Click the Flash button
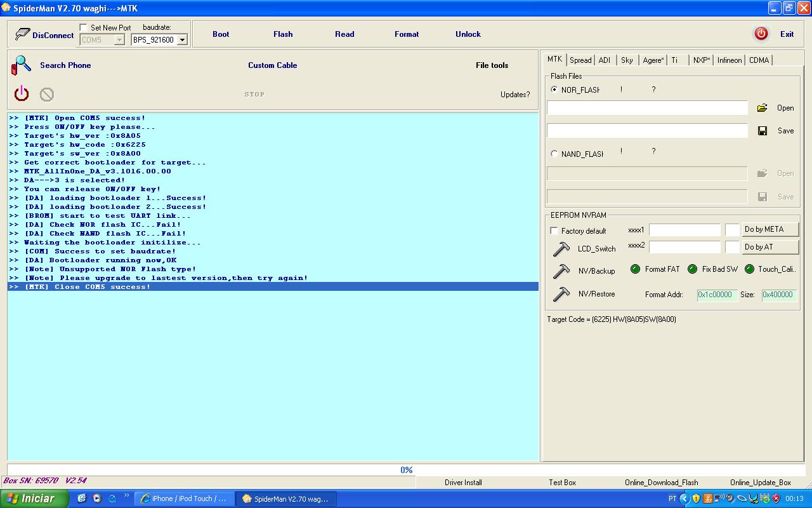The width and height of the screenshot is (812, 508). pos(283,34)
